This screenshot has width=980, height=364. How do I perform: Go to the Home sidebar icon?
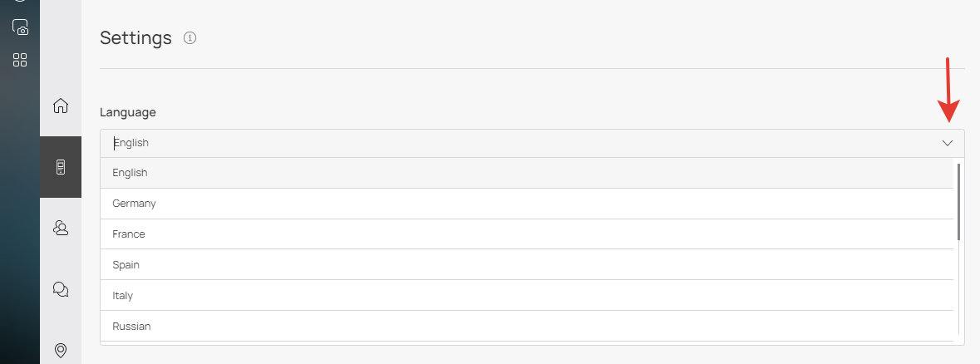pyautogui.click(x=60, y=106)
